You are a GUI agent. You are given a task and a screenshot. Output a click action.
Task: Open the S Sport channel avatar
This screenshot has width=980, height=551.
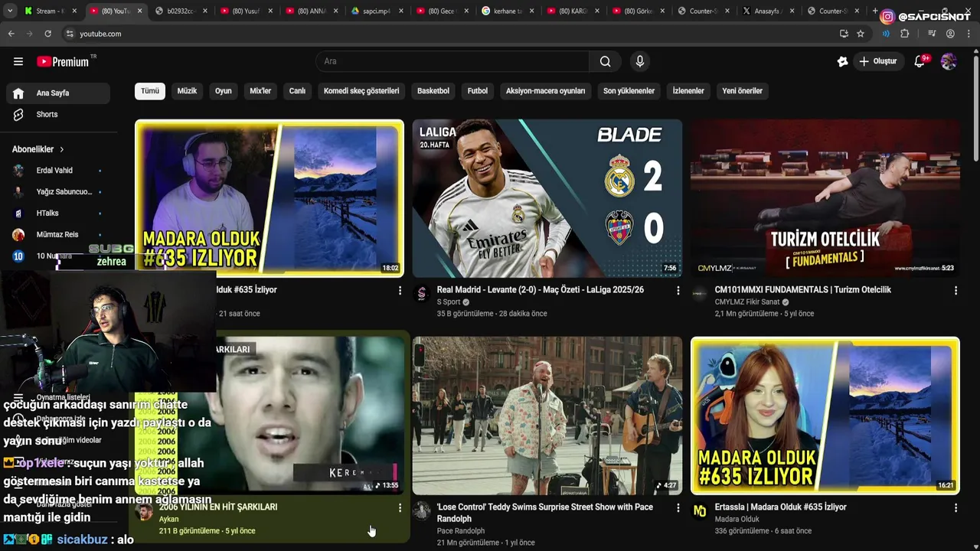coord(422,294)
